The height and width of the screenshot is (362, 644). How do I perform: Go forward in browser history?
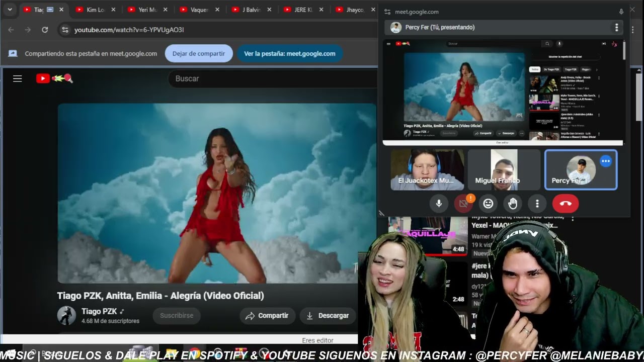tap(28, 30)
